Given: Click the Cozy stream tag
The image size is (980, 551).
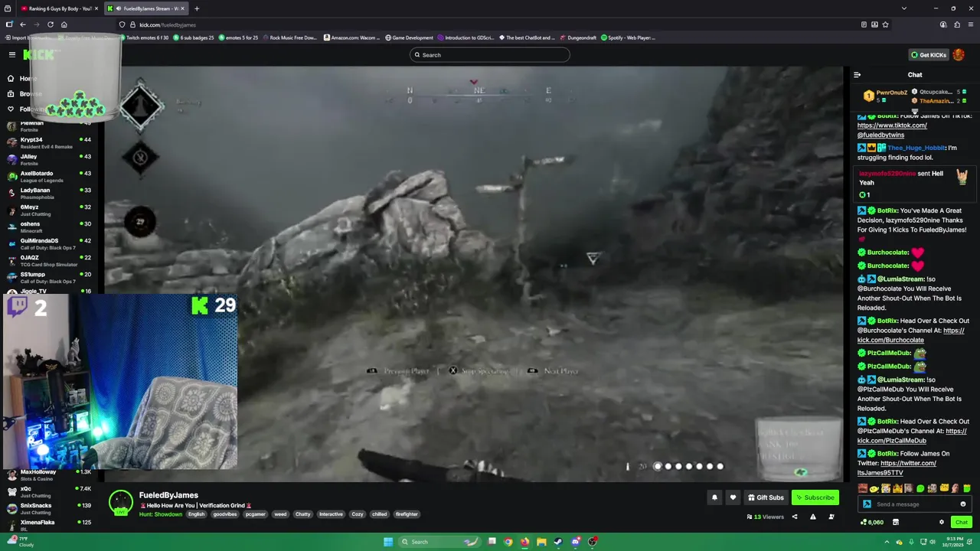Looking at the screenshot, I should [x=358, y=514].
